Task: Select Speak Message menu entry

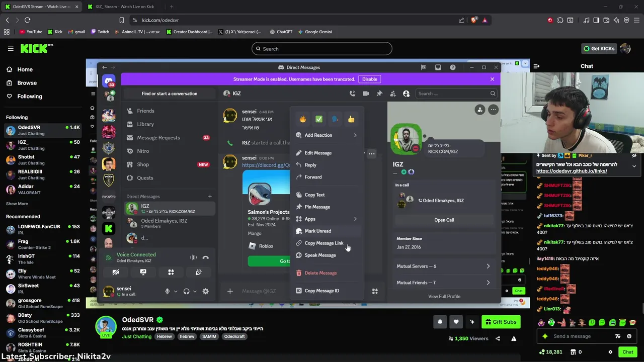Action: pos(326,255)
